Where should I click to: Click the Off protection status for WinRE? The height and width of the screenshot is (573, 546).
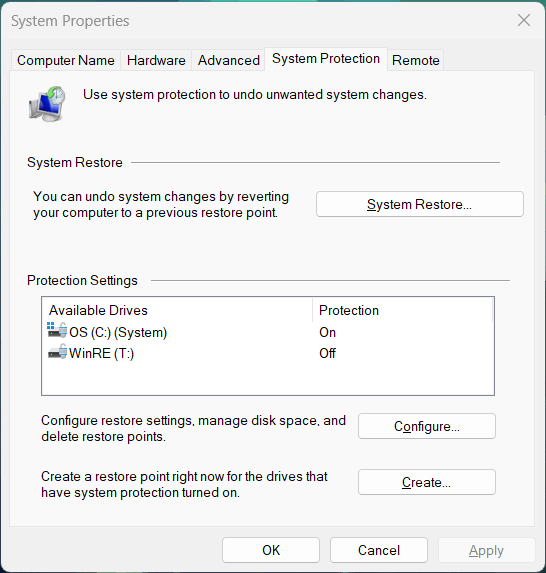[x=327, y=353]
